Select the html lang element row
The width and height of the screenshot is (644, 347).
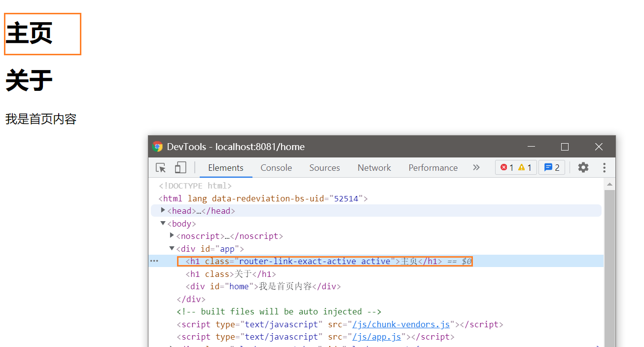coord(263,198)
